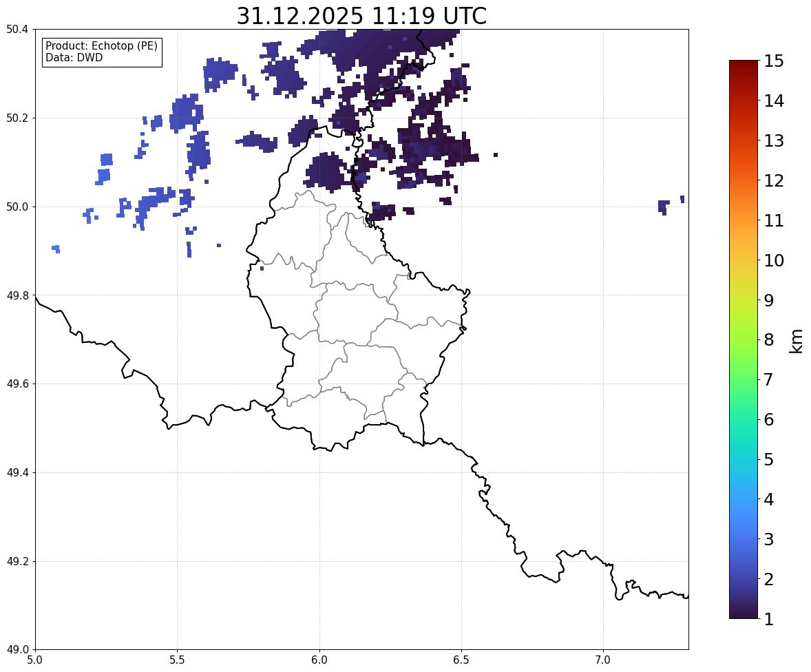Click the "Data: DWD" legend line
Screen dimensions: 811x672
coord(74,57)
